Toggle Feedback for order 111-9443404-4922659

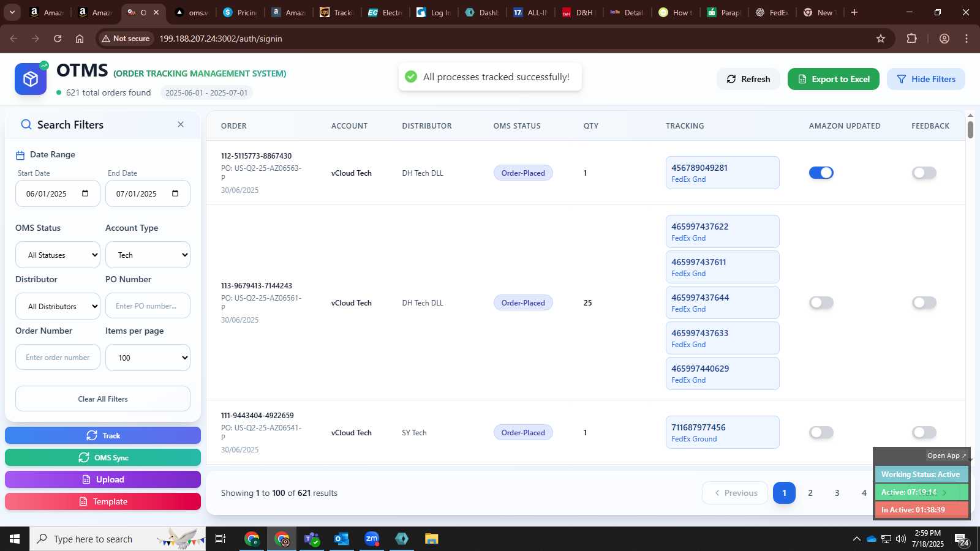coord(924,432)
